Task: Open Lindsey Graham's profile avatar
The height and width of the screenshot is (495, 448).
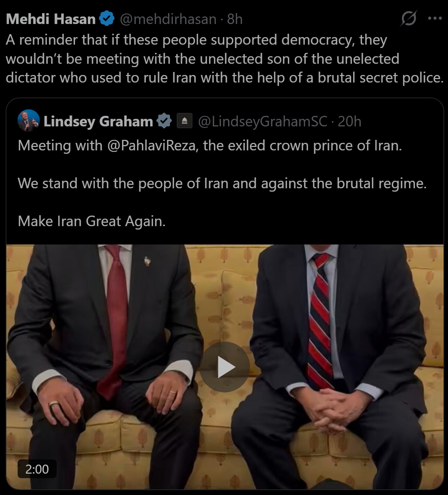Action: [29, 121]
